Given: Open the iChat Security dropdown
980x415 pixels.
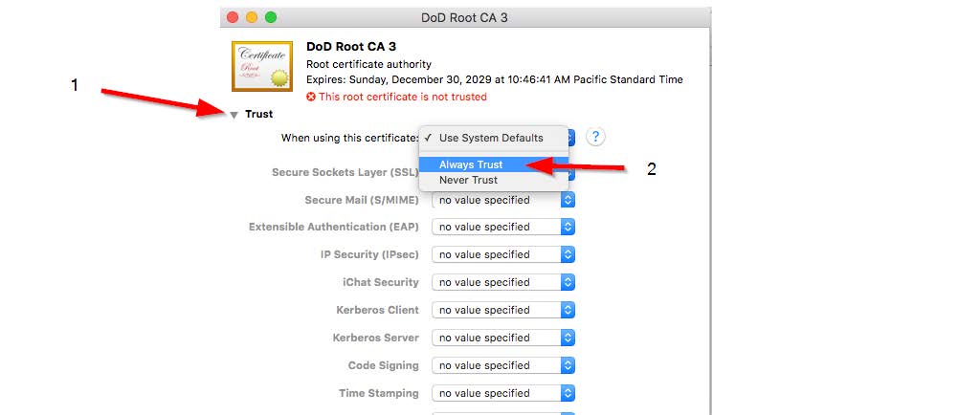Looking at the screenshot, I should click(x=503, y=282).
